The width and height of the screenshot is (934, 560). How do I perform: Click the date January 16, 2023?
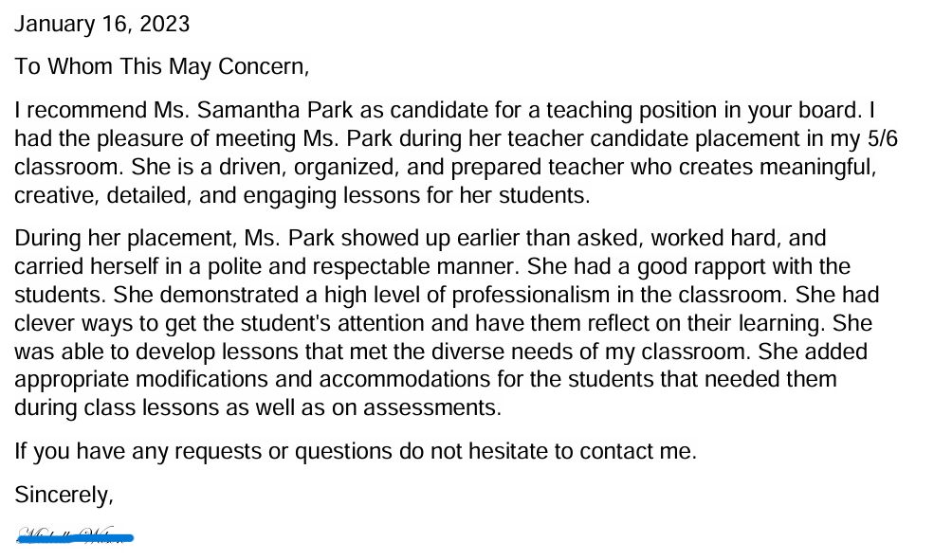click(101, 24)
